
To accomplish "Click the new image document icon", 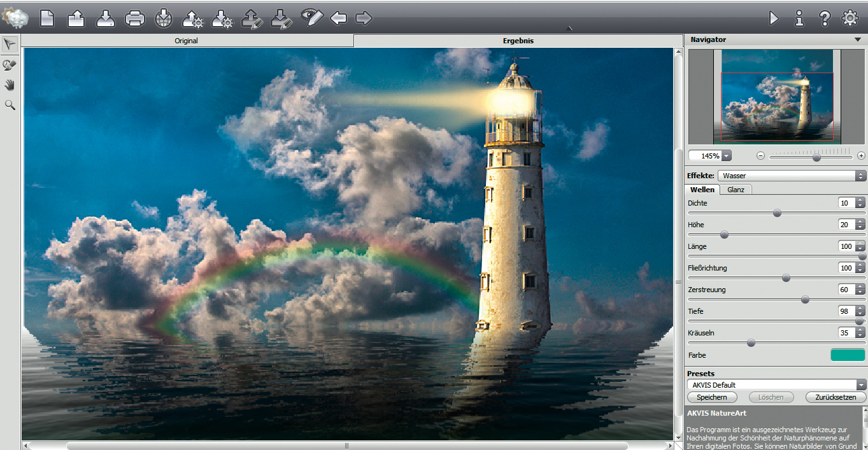I will pos(47,18).
